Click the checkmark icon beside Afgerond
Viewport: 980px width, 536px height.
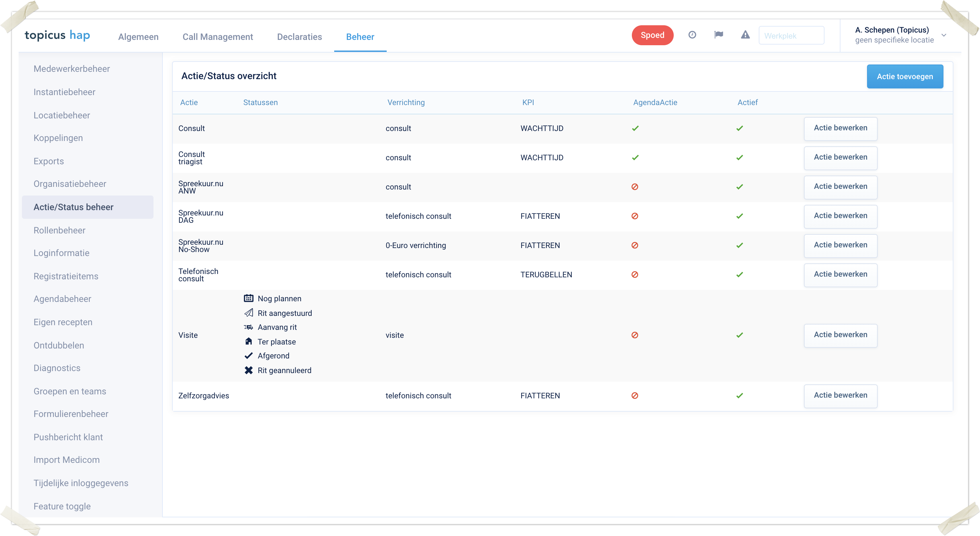pos(248,356)
